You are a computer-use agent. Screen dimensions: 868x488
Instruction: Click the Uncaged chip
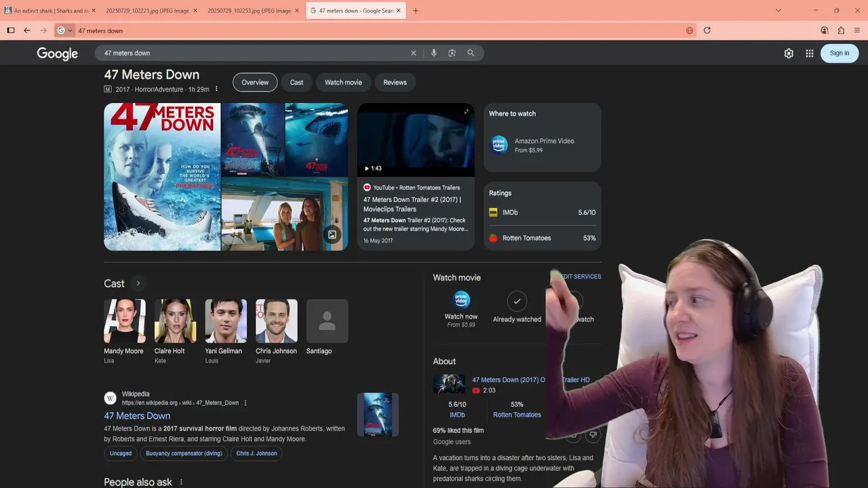tap(121, 453)
